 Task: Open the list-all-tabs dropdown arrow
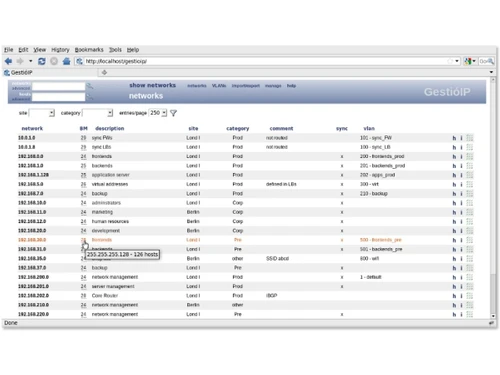click(491, 72)
